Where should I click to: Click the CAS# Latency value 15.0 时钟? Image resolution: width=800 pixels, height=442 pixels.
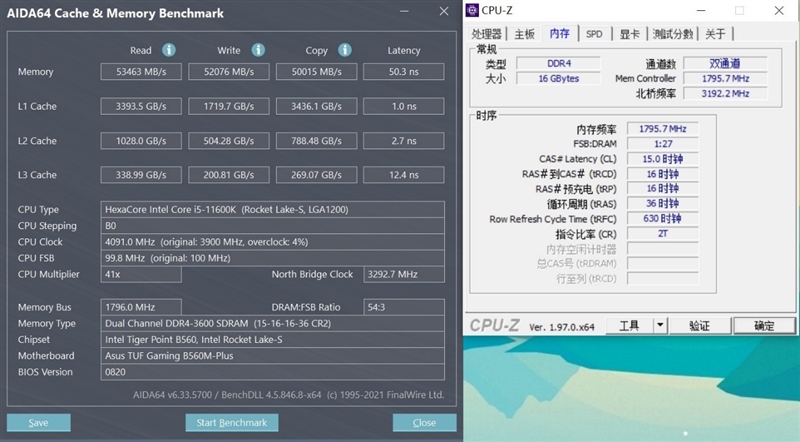click(x=663, y=159)
